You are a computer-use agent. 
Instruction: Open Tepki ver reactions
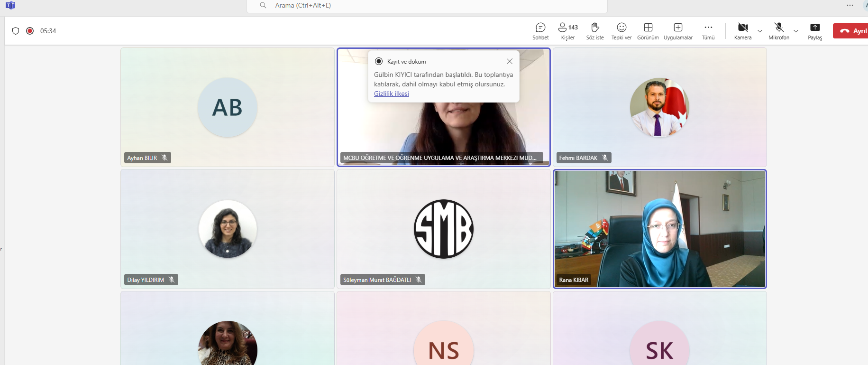(x=621, y=31)
